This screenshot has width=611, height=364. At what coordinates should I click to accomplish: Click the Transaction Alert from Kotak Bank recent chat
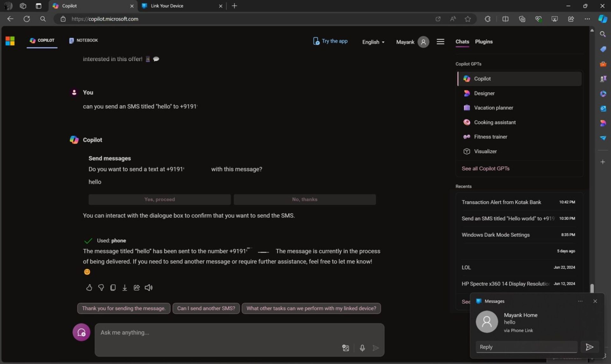click(501, 202)
